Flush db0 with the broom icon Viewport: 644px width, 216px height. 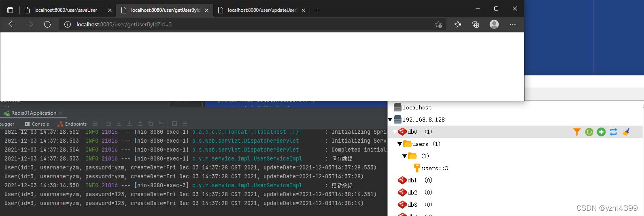pyautogui.click(x=626, y=132)
